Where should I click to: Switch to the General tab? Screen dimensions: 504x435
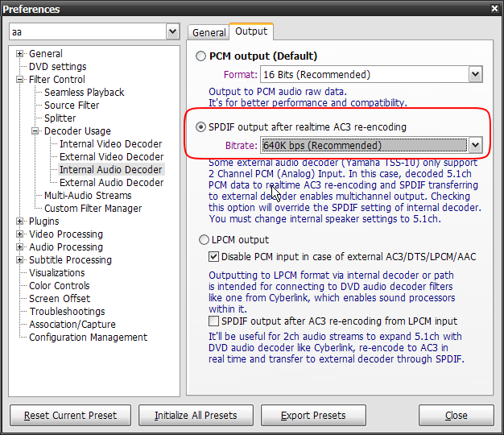click(209, 32)
